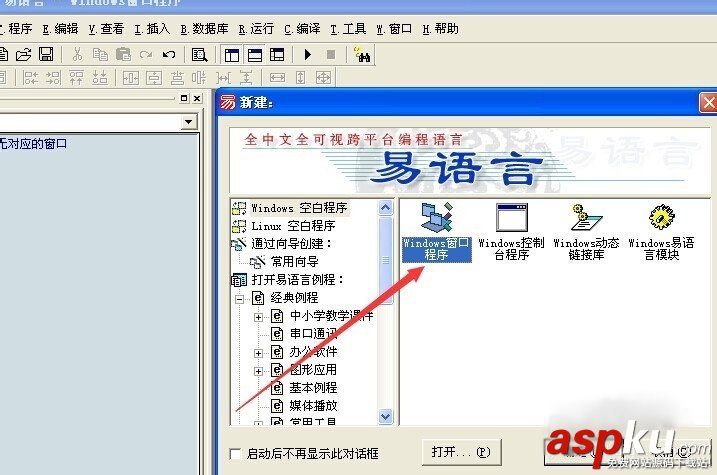Open the W.窗口 menu

tap(394, 29)
